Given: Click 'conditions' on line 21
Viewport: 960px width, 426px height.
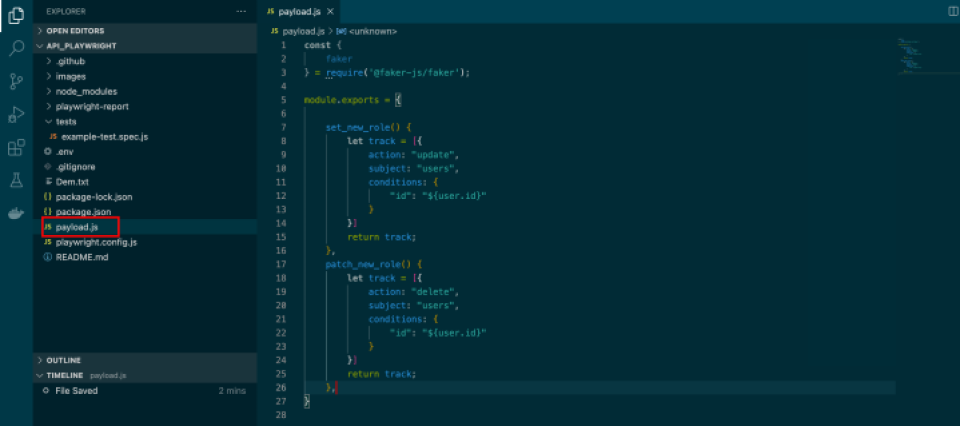Looking at the screenshot, I should pyautogui.click(x=394, y=320).
